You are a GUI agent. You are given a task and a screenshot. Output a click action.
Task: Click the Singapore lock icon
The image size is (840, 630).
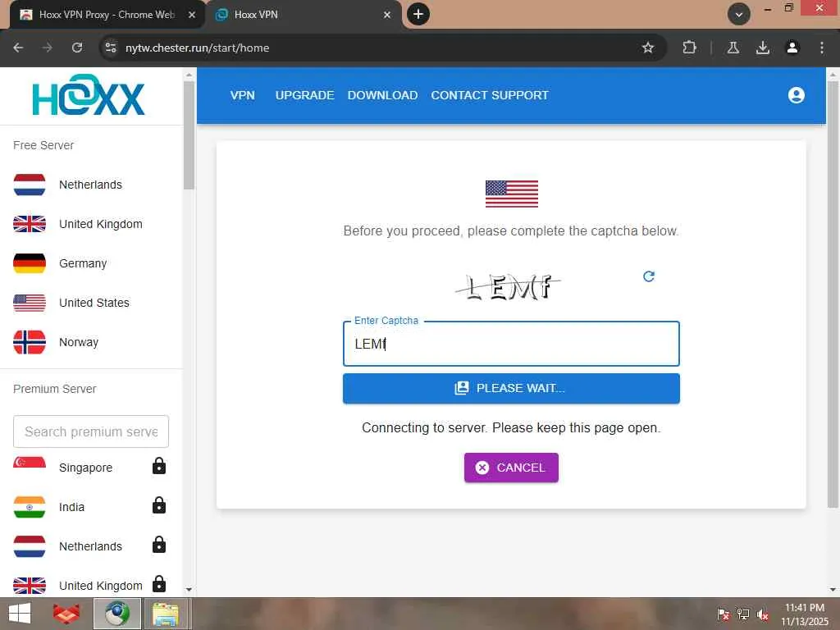pyautogui.click(x=159, y=467)
